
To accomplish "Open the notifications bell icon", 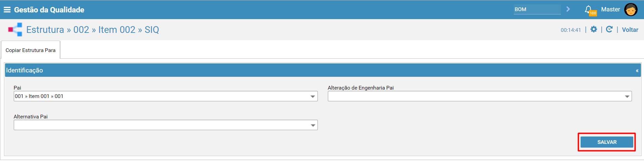I will (x=588, y=9).
